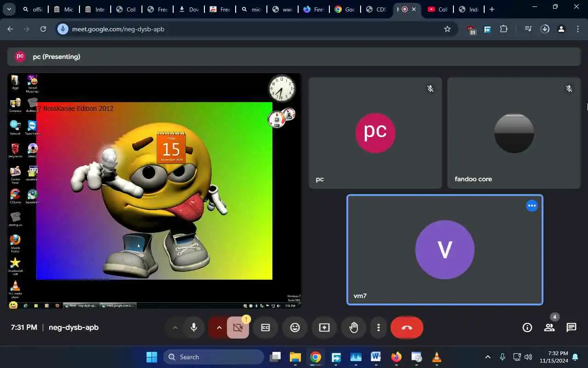Viewport: 588px width, 368px height.
Task: Click the taskbar clock showing 7:32 PM
Action: click(x=554, y=357)
